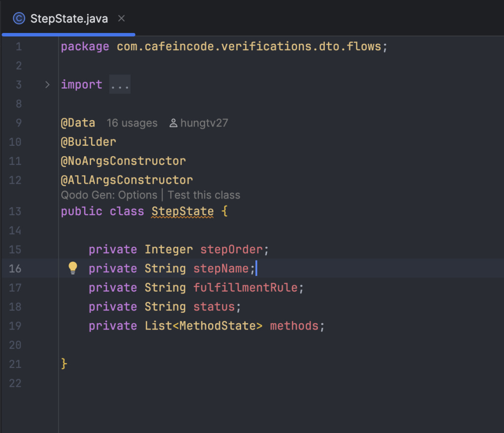Click the hungtv27 author annotation
The height and width of the screenshot is (433, 504).
click(204, 123)
